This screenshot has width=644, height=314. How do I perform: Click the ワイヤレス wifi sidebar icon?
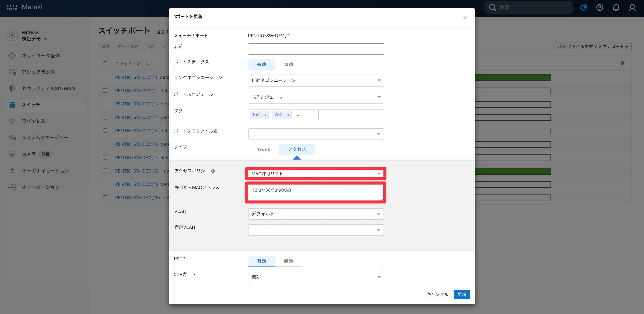12,121
